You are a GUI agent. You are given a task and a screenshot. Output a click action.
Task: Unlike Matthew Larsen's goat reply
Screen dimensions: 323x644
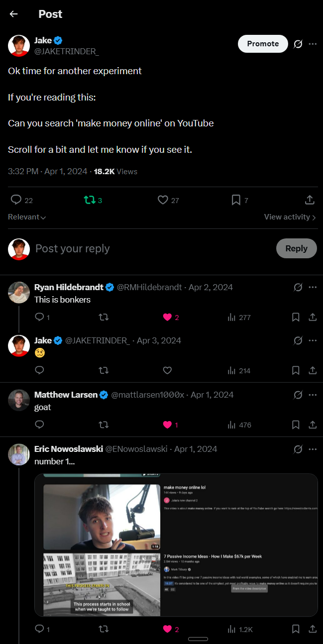[x=167, y=425]
